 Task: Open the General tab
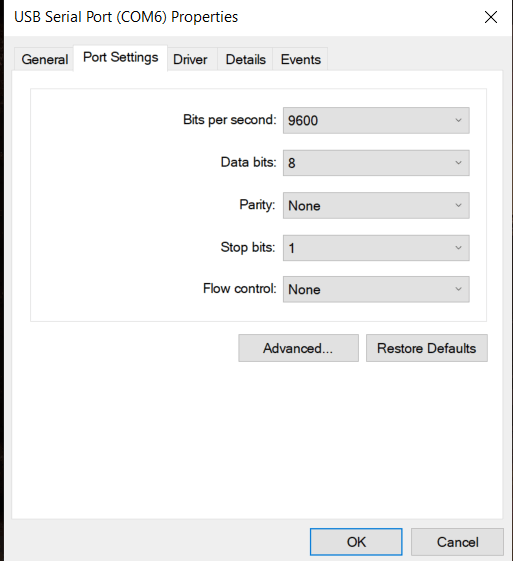44,59
